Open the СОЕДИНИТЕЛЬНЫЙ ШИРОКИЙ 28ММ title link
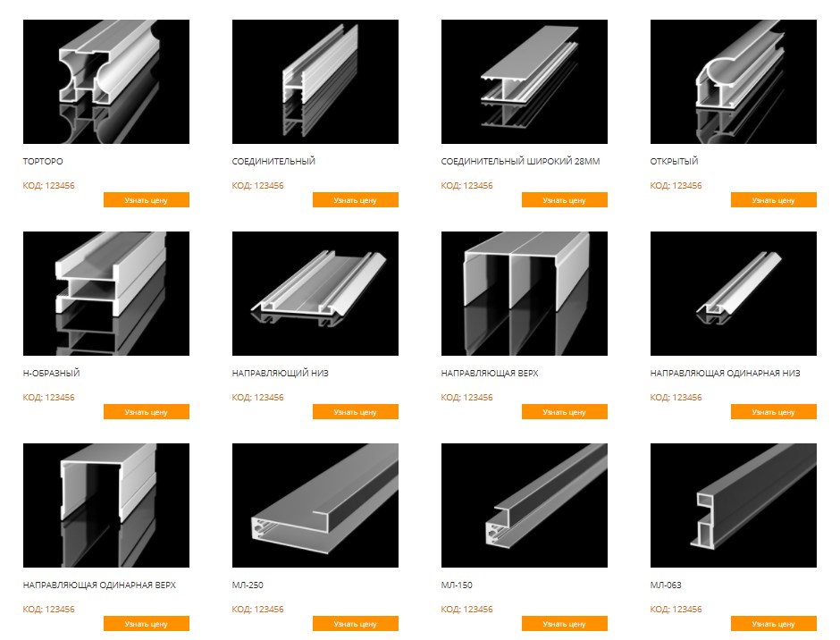This screenshot has width=840, height=640. pos(520,161)
